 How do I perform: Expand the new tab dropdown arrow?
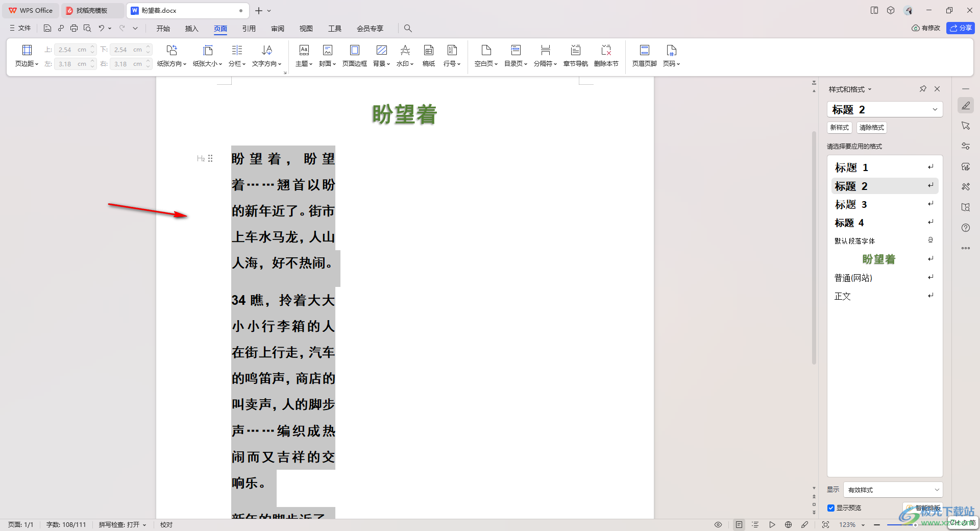tap(269, 11)
